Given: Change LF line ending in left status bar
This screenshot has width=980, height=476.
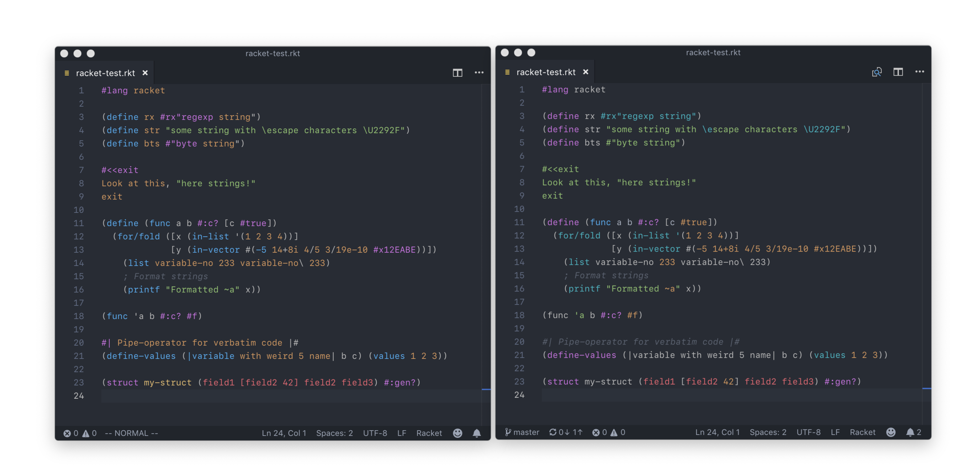Looking at the screenshot, I should 401,433.
